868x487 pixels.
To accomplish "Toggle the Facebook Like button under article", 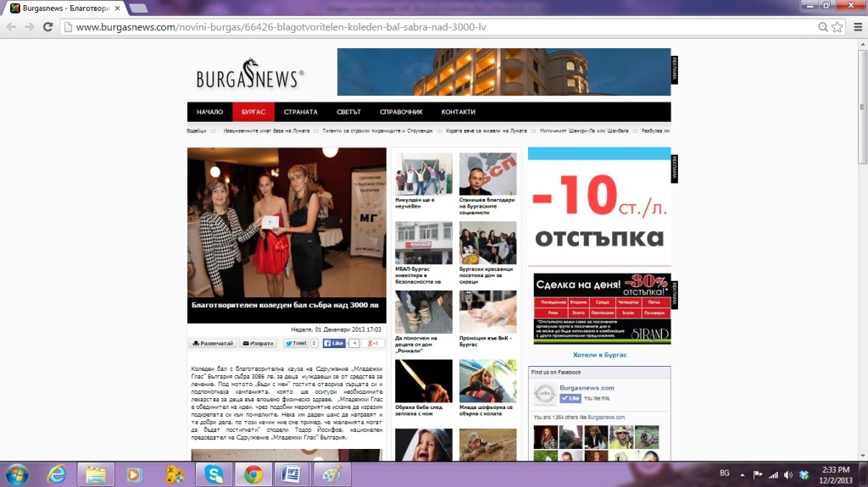I will (x=333, y=343).
